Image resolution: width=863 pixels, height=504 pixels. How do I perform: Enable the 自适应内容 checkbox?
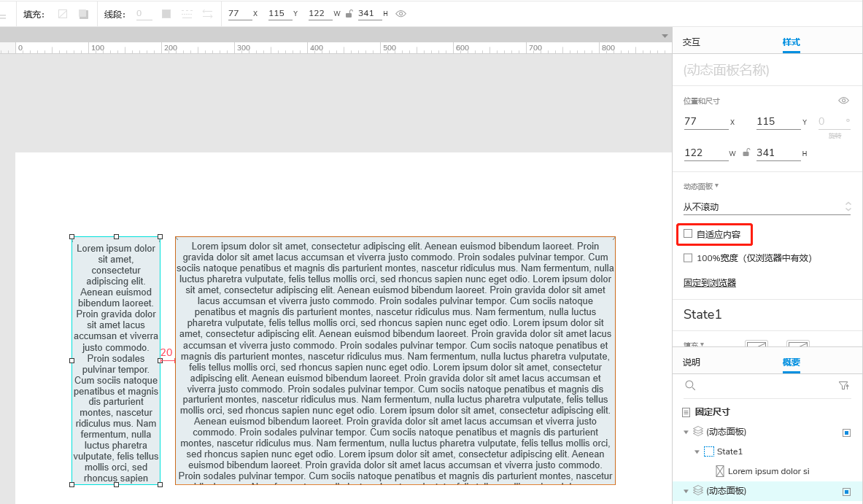point(688,234)
